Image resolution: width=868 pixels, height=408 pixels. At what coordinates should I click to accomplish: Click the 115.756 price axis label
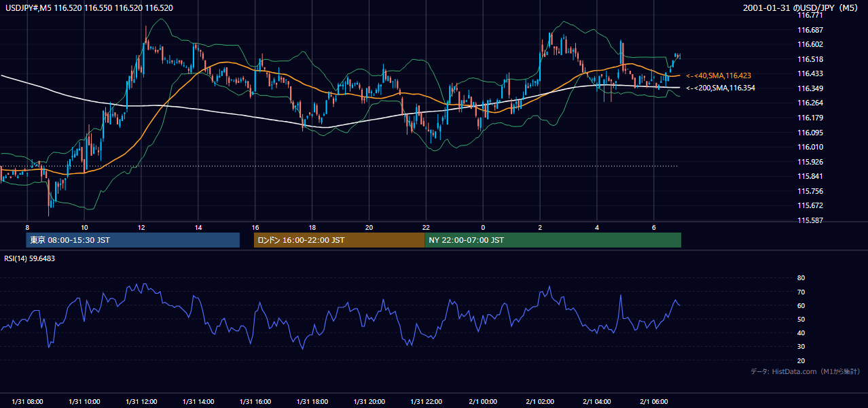[810, 191]
